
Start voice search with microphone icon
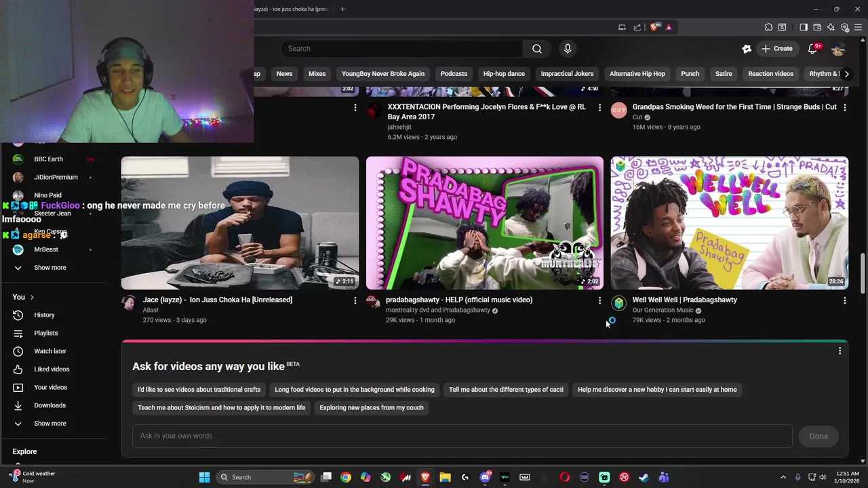568,49
